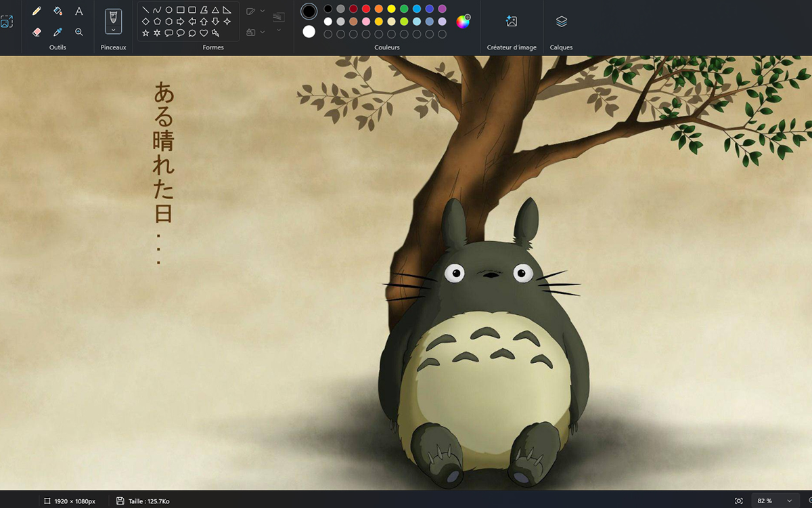Choose the dark red palette swatch
Screen dimensions: 812x508
[x=353, y=9]
